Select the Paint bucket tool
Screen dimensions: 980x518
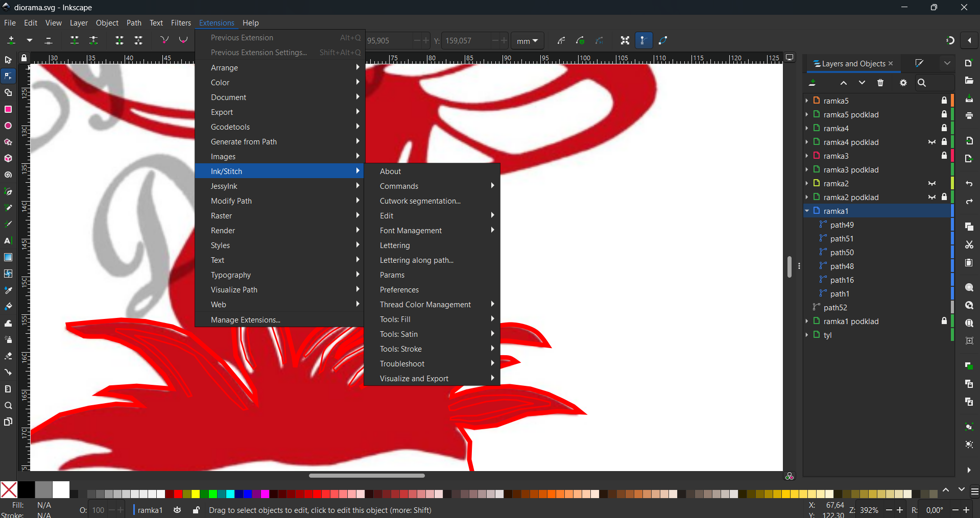pyautogui.click(x=8, y=306)
